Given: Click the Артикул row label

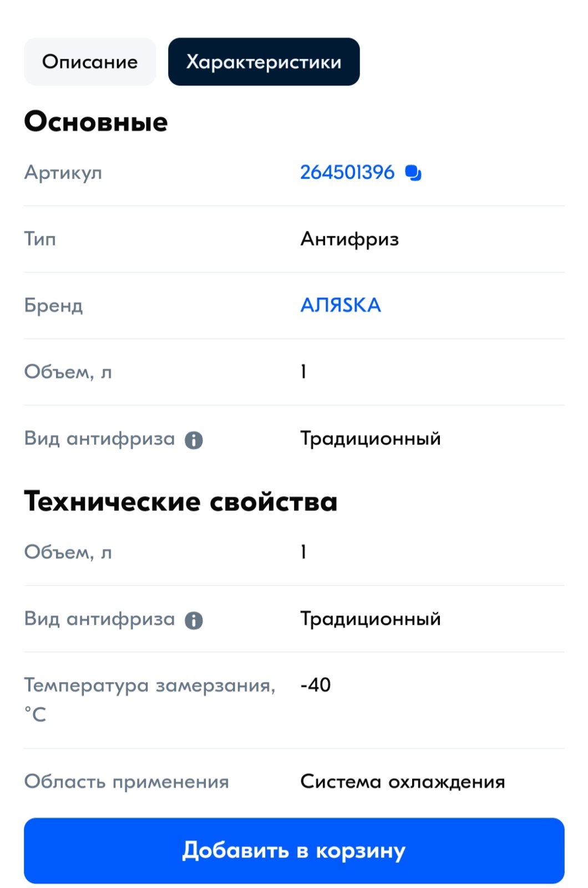Looking at the screenshot, I should click(63, 173).
